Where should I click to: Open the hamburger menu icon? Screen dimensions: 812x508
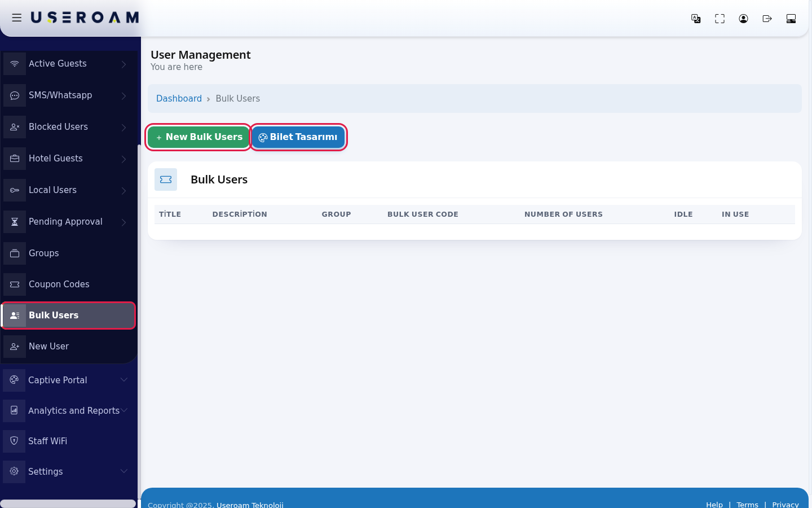click(x=17, y=18)
